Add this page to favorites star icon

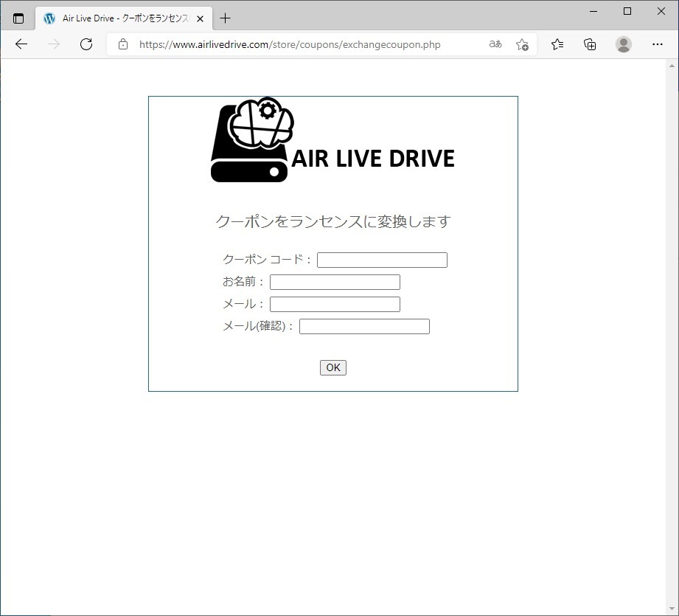522,44
